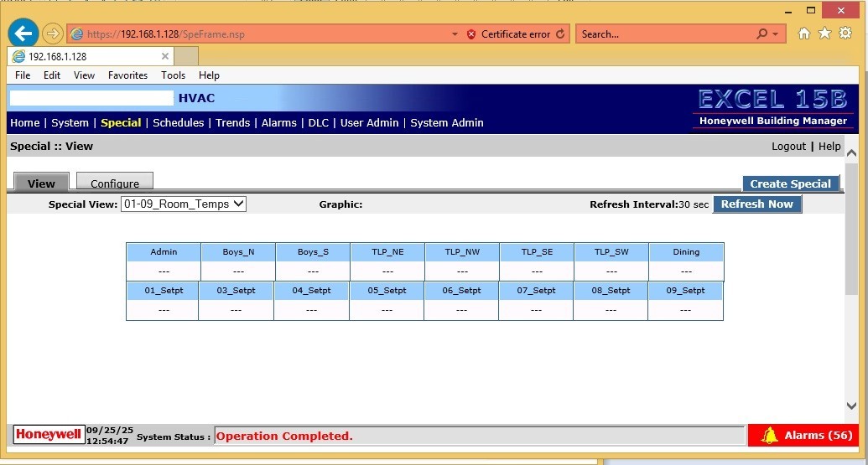Click the 03_Setpt cell
The image size is (868, 465).
236,290
